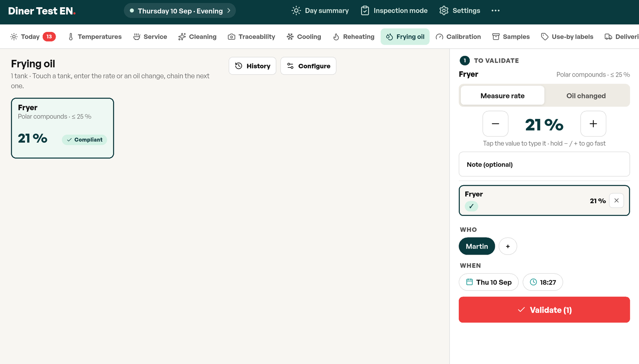Open the three-dot more options menu

pos(496,11)
